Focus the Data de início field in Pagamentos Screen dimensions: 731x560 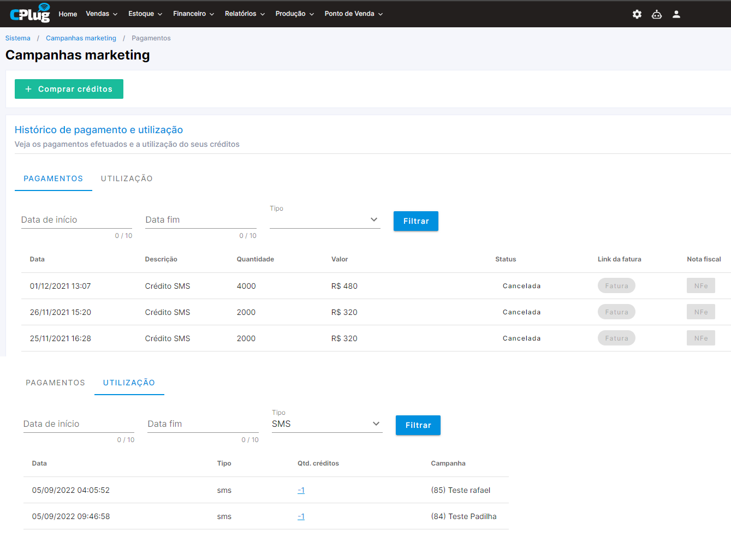tap(76, 220)
